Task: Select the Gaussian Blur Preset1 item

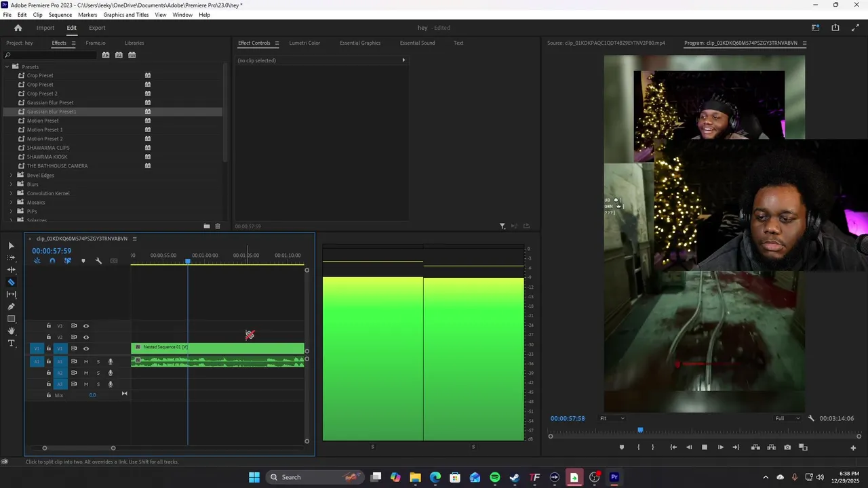Action: 52,112
